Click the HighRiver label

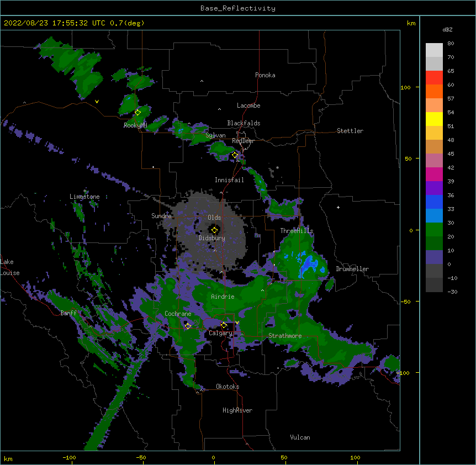[x=237, y=410]
